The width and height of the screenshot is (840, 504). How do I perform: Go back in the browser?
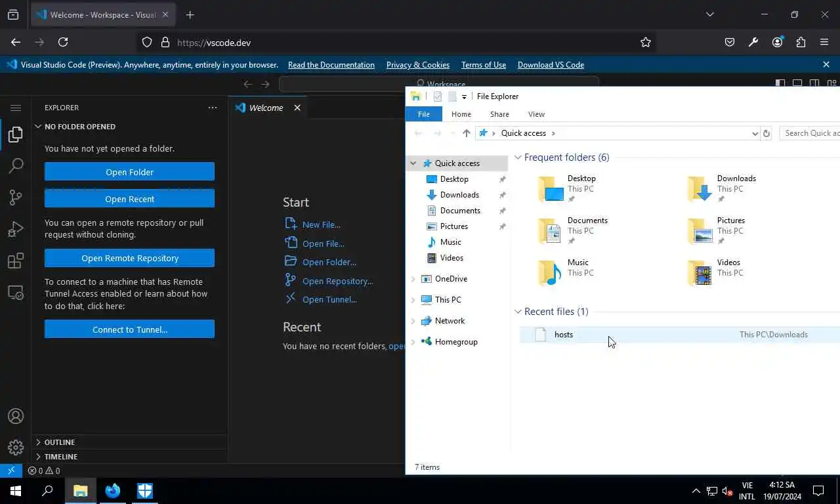16,42
